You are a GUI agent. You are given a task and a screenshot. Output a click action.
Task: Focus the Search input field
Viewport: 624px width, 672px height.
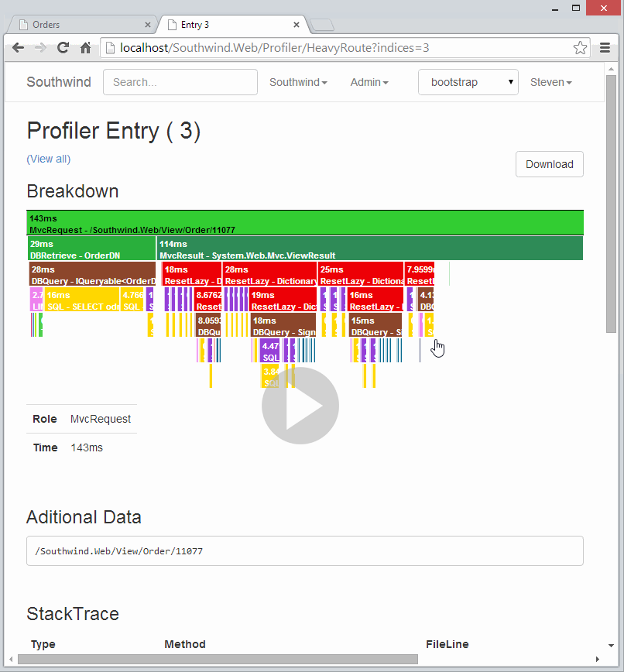coord(180,82)
